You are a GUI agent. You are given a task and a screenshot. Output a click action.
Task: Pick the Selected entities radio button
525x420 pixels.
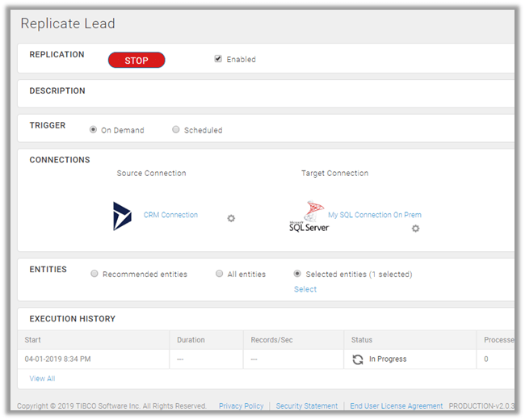click(298, 274)
